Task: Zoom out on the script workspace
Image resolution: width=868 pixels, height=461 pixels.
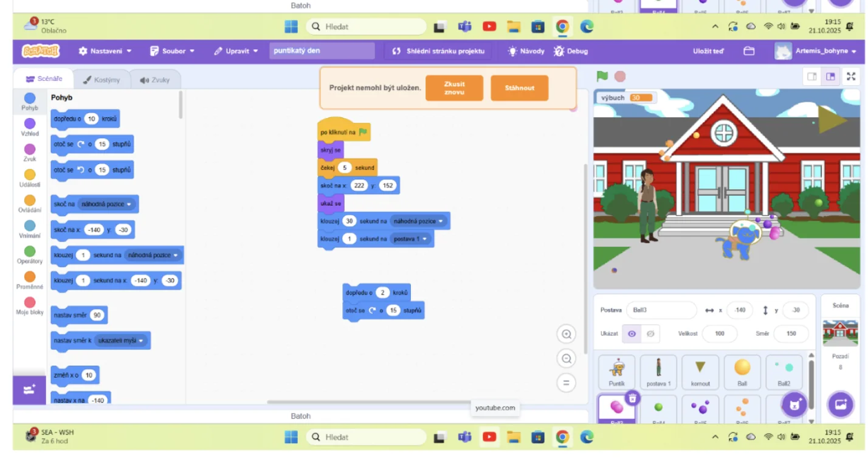Action: pyautogui.click(x=567, y=359)
